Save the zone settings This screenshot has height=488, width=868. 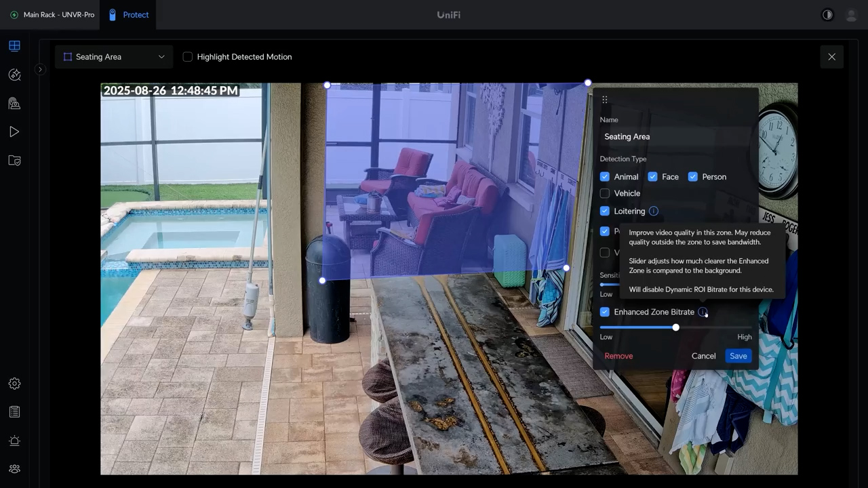738,356
